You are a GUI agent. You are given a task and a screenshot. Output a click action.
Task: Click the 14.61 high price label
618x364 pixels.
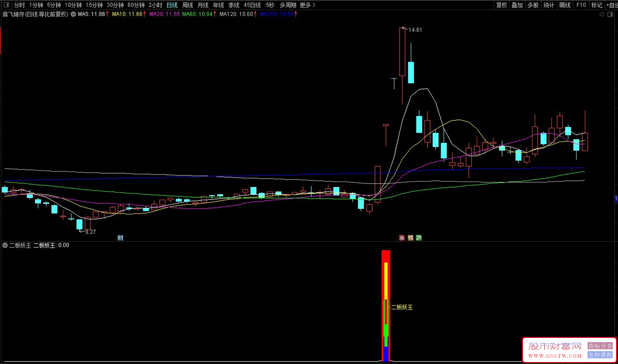point(415,30)
